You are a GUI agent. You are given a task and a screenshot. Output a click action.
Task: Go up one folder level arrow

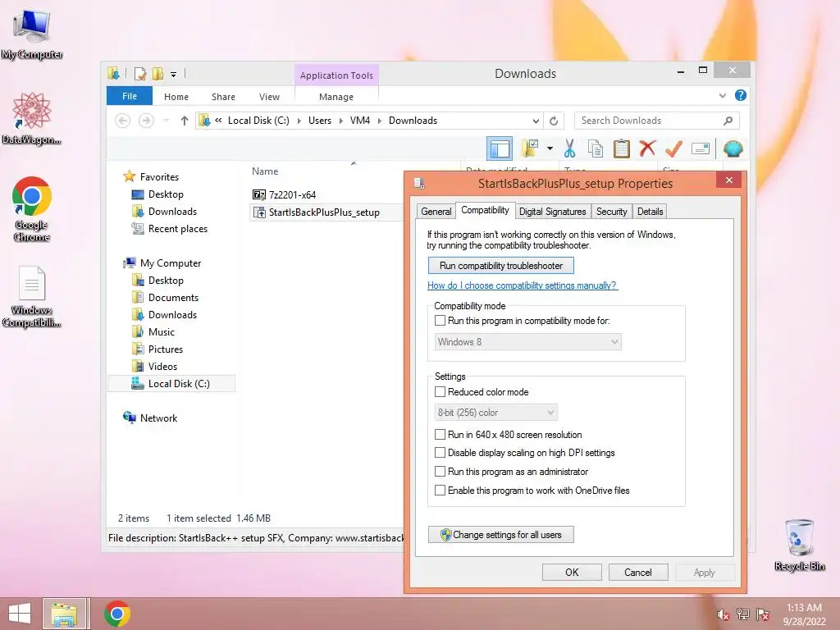click(185, 121)
